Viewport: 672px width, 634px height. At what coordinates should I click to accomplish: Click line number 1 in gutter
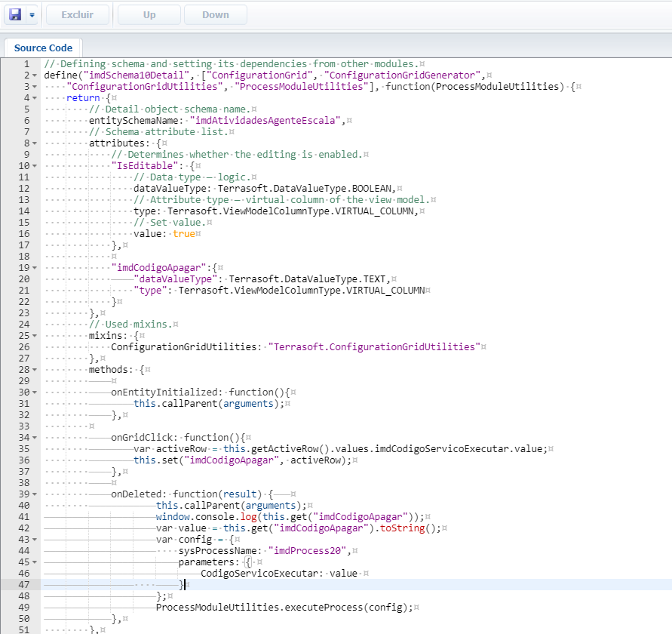(x=26, y=64)
